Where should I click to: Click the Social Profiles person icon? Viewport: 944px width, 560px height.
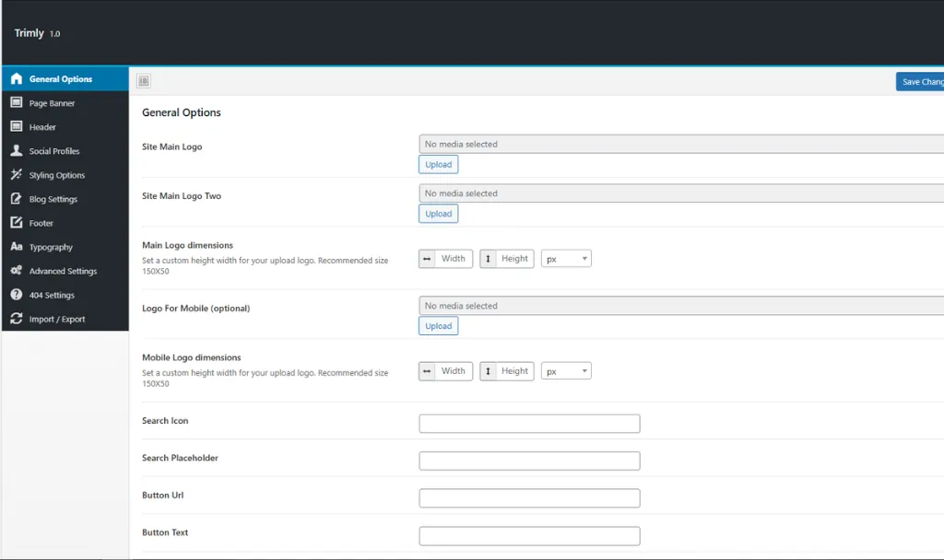click(x=16, y=151)
